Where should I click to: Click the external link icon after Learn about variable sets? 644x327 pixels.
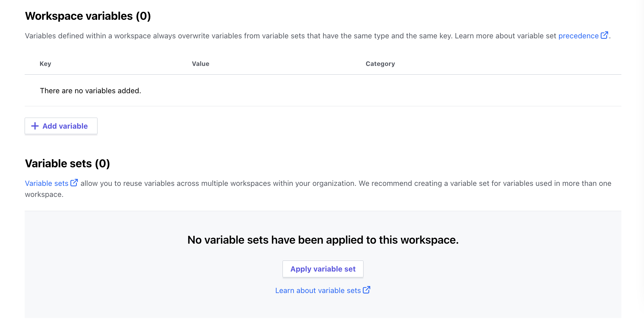pyautogui.click(x=366, y=290)
